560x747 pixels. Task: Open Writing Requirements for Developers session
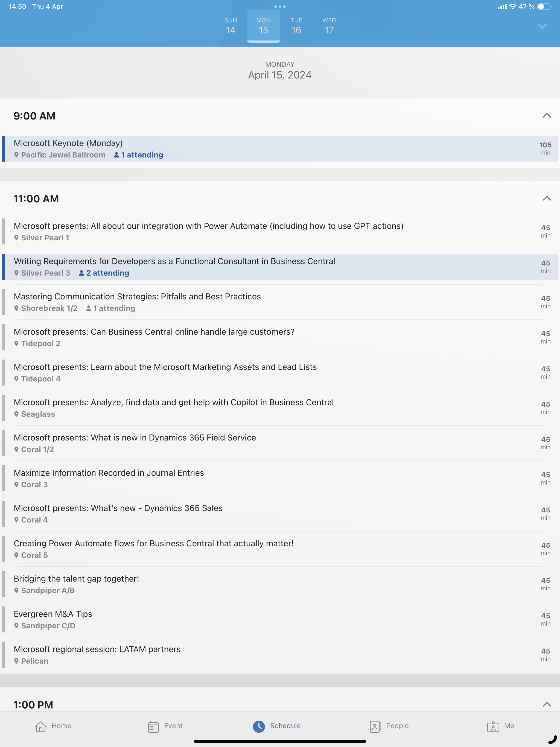click(280, 267)
